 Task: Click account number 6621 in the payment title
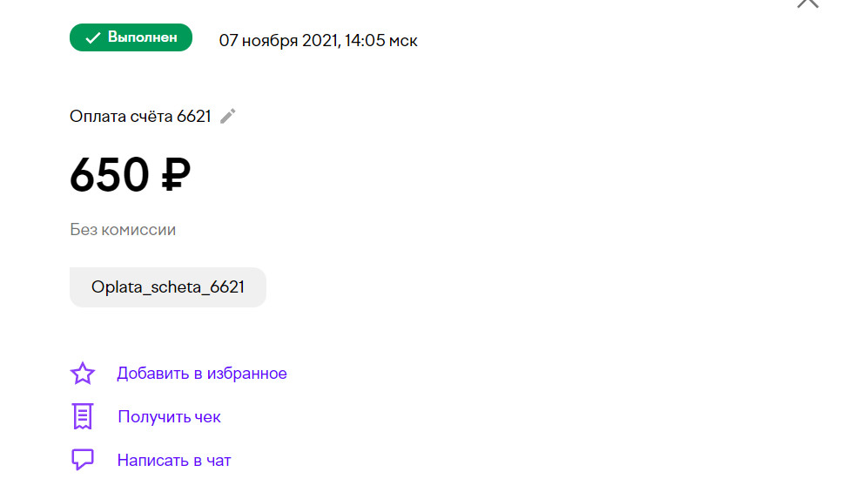click(194, 117)
